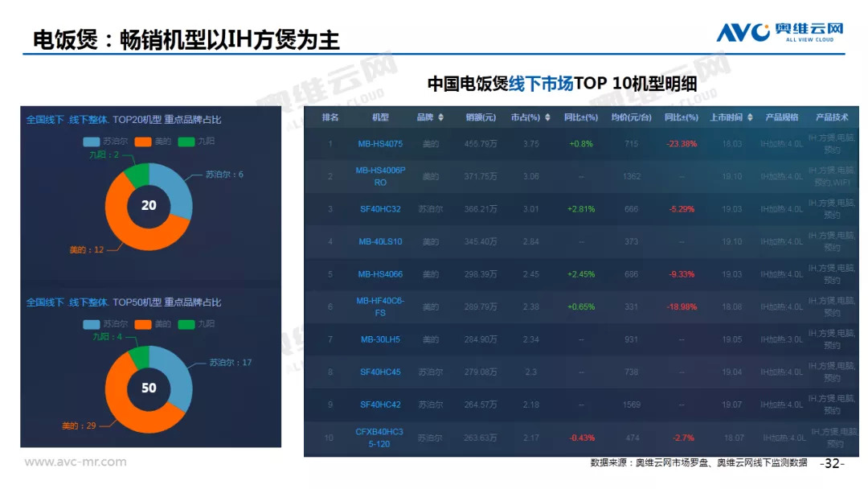Click the AVC 奥维云网 logo
Screen dimensions: 868x489
[780, 32]
